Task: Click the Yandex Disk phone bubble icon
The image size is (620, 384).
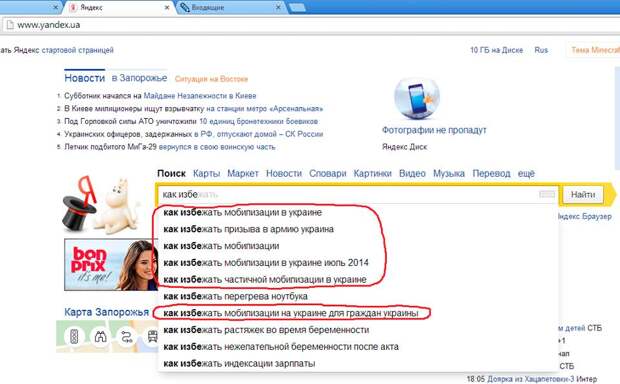Action: pyautogui.click(x=417, y=98)
